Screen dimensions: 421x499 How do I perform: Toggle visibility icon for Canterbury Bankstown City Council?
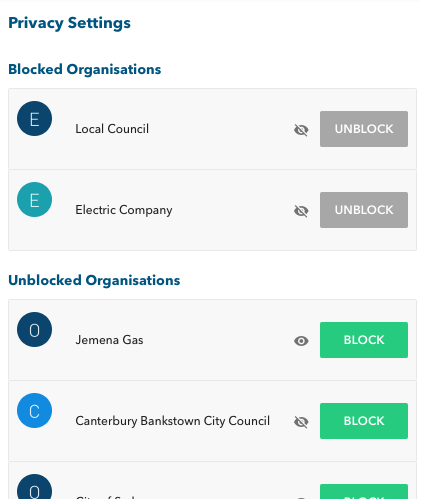click(x=301, y=422)
